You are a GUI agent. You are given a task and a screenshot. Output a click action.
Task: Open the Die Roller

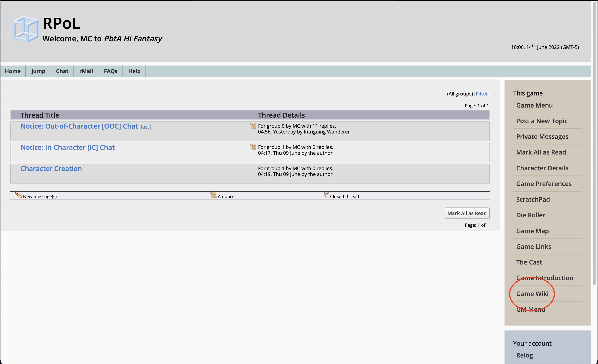(531, 215)
